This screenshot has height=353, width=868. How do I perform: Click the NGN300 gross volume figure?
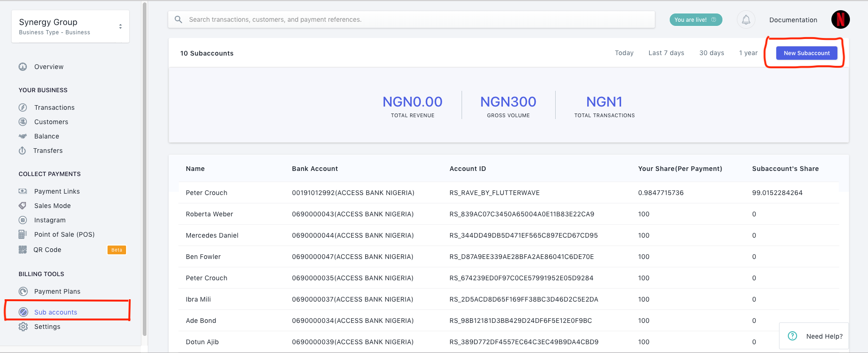tap(508, 101)
